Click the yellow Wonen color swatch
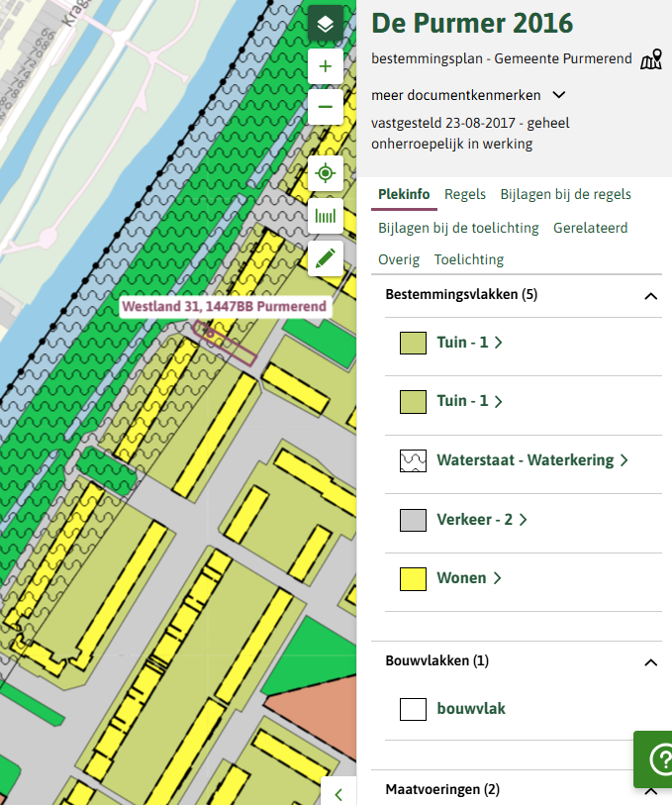 [413, 578]
